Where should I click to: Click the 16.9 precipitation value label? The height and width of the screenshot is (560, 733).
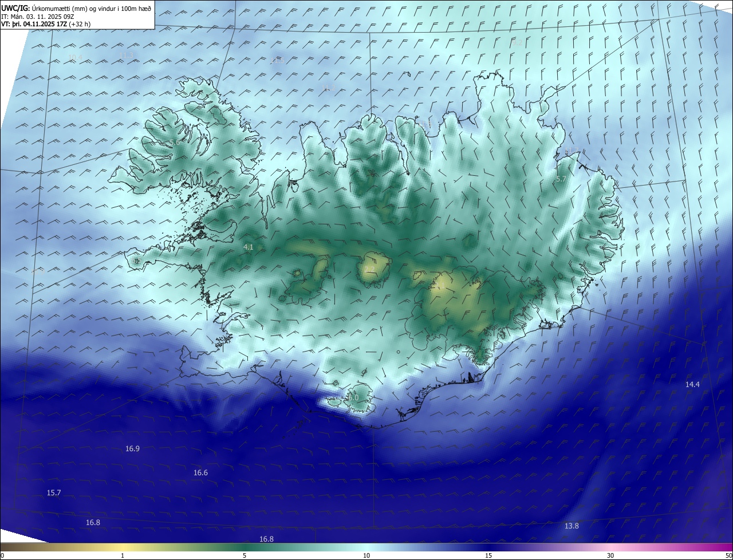coord(132,448)
